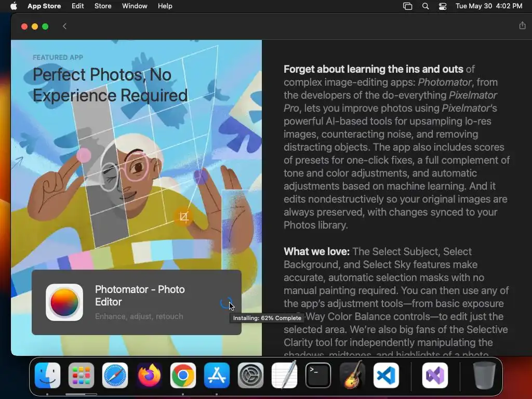Image resolution: width=532 pixels, height=399 pixels.
Task: Go back using the back chevron
Action: click(64, 26)
